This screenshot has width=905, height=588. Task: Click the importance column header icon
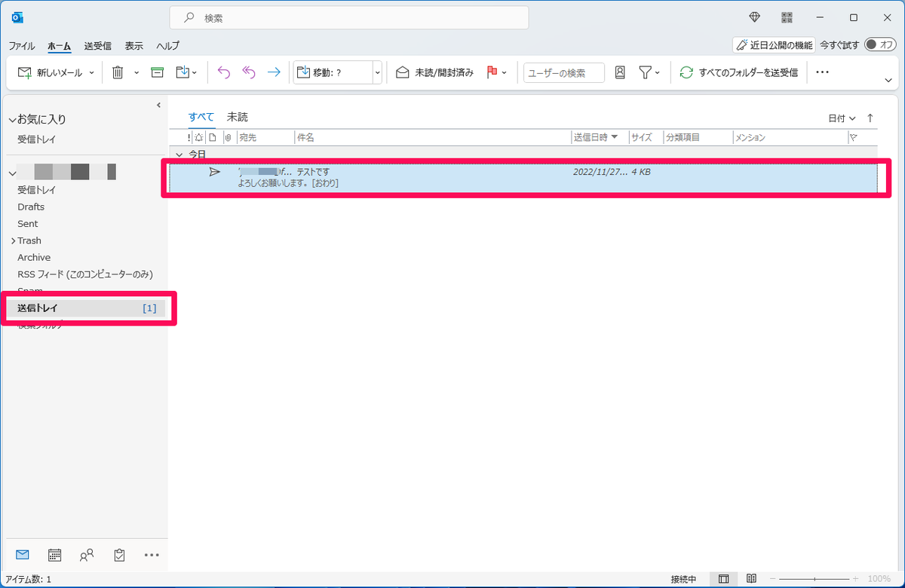[189, 137]
